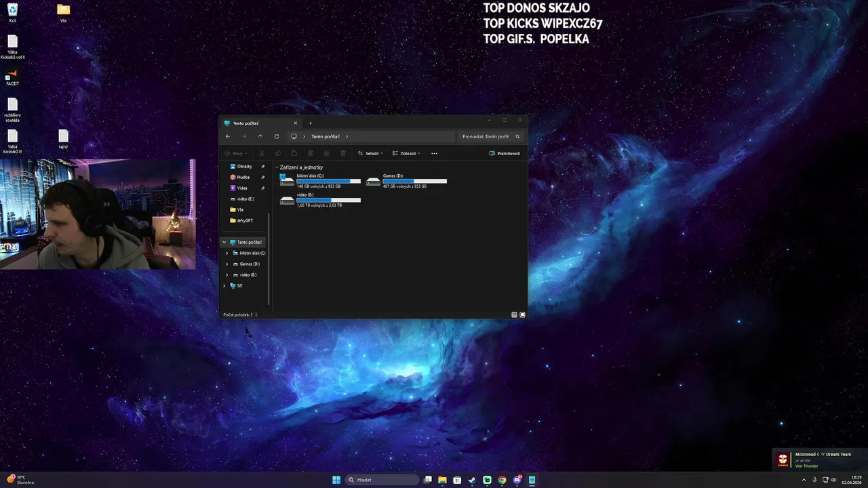The image size is (868, 488).
Task: Click the PC icon in the address bar
Action: (x=294, y=136)
